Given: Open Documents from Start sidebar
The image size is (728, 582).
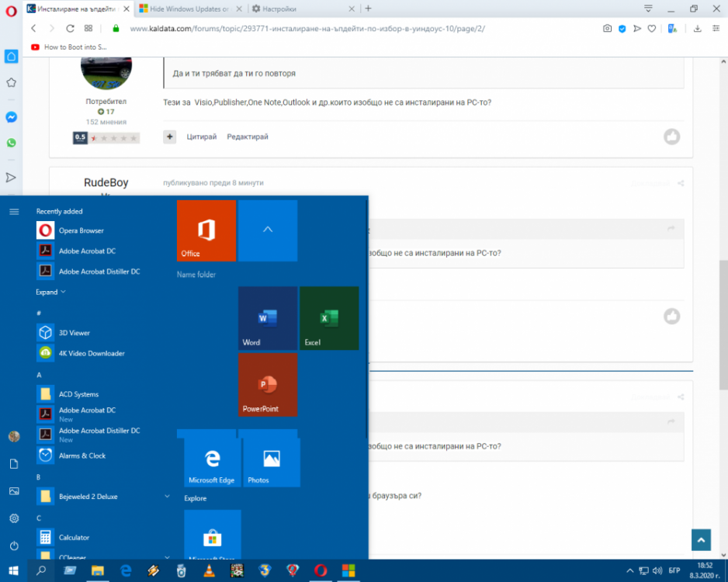Looking at the screenshot, I should [x=14, y=464].
